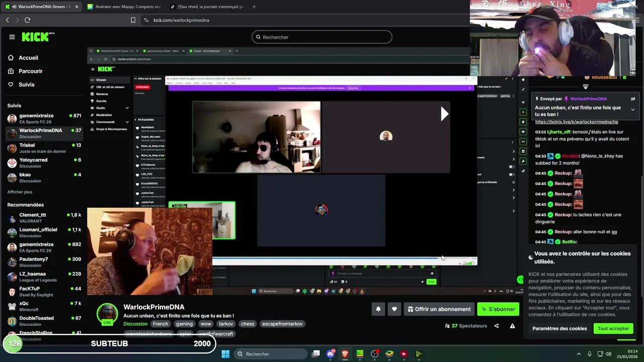644x362 pixels.
Task: Click the WarlockPrimeDNA live avatar
Action: [x=107, y=314]
